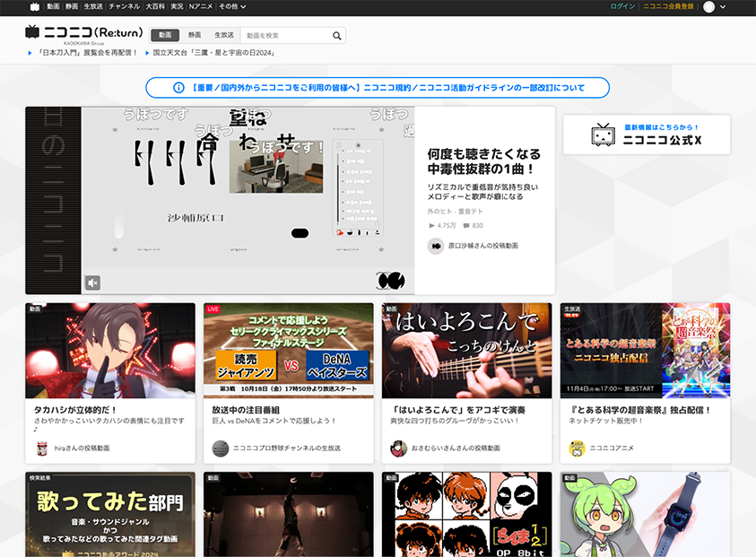This screenshot has height=557, width=756.
Task: Click 原口沙輔 uploader avatar icon
Action: [436, 246]
